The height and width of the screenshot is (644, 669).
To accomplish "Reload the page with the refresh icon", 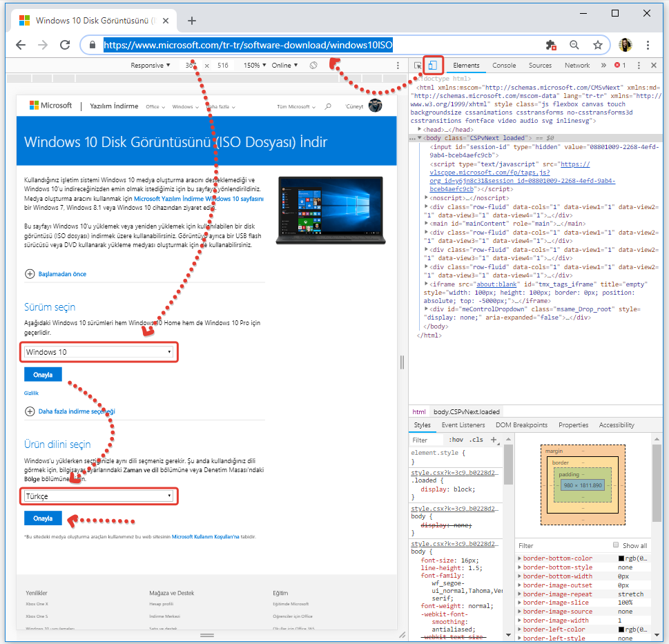I will pyautogui.click(x=65, y=45).
